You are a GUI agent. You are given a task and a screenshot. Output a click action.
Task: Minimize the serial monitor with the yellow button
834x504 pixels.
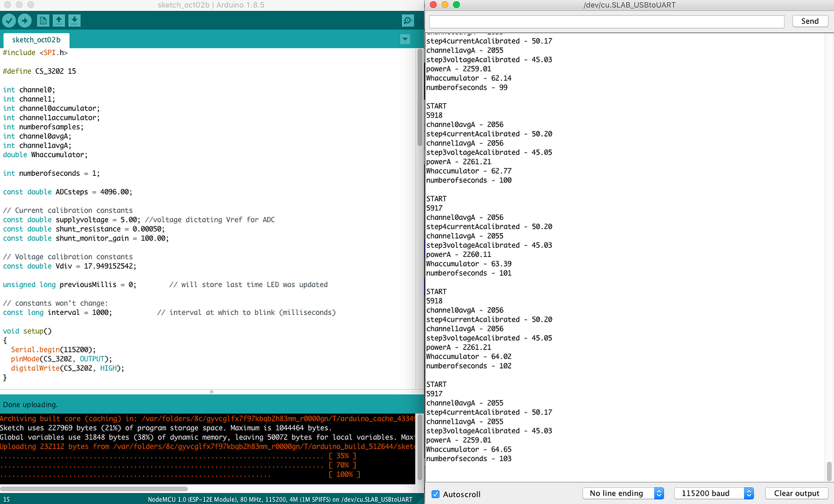point(445,5)
